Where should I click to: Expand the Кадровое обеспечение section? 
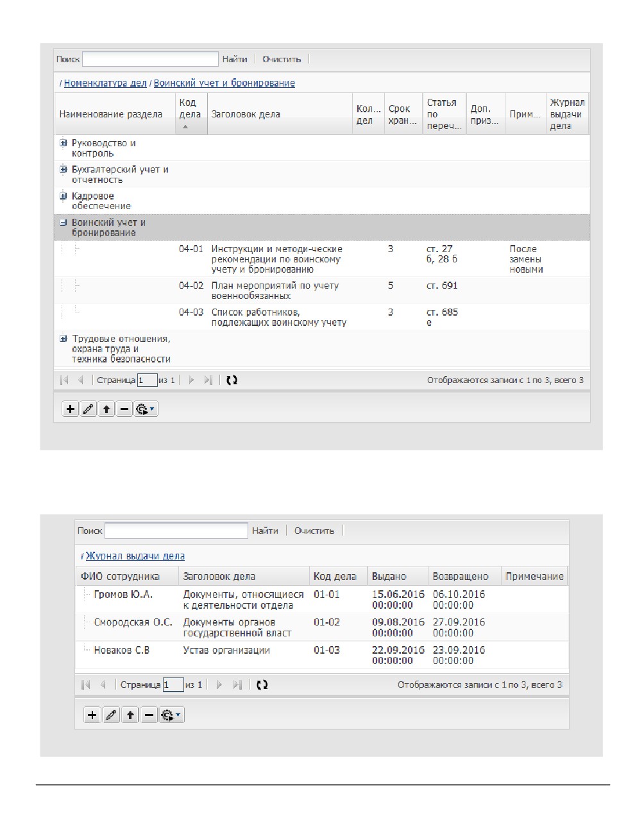click(x=63, y=196)
